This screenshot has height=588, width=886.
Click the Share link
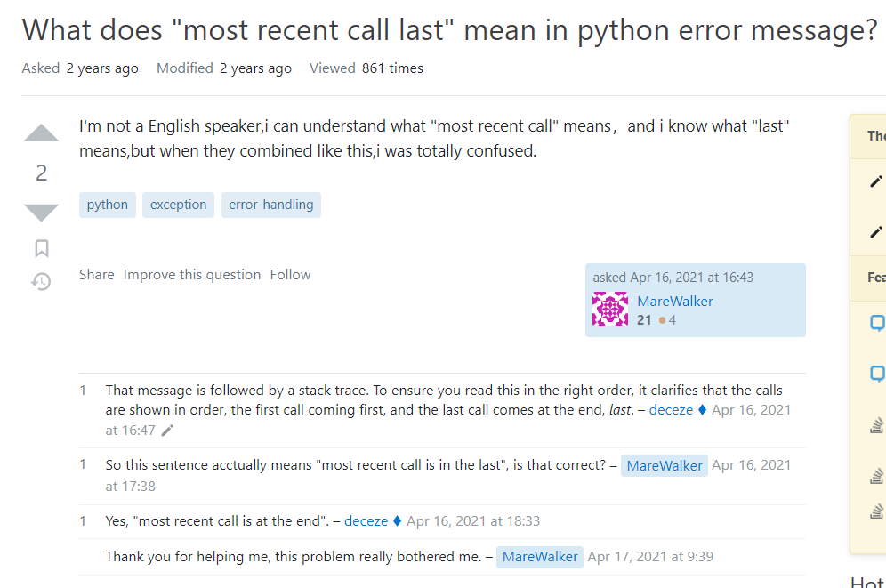96,275
